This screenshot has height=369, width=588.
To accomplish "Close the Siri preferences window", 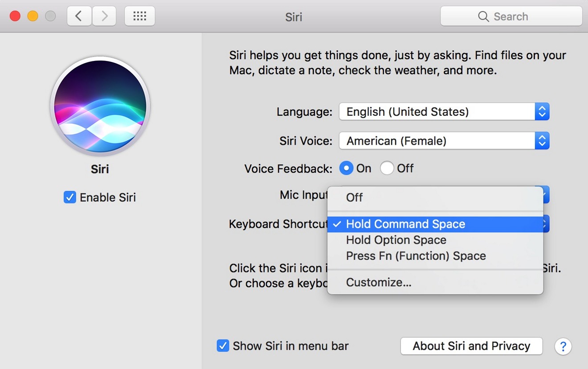I will click(x=15, y=16).
